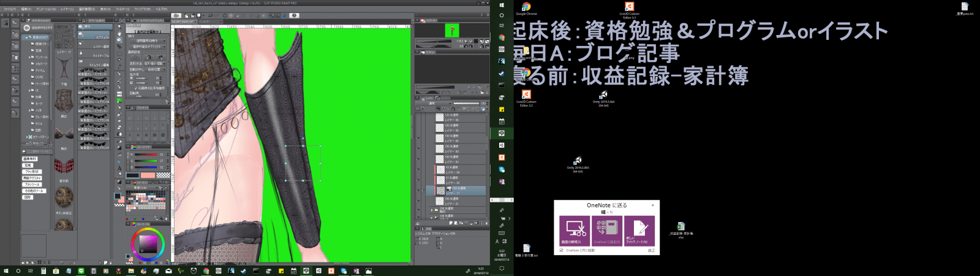Click Chrome icon on vertical taskbar
This screenshot has width=980, height=276.
coord(501,37)
